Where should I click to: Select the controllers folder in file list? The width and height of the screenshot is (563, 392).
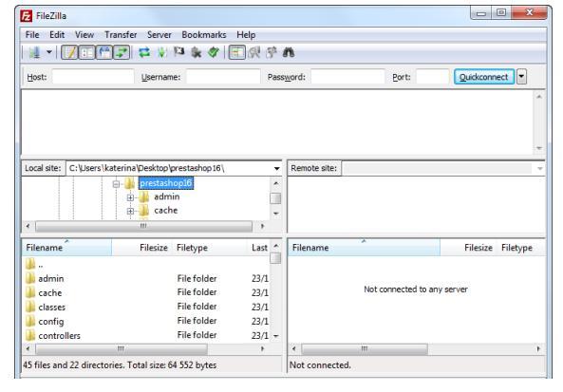[146, 336]
